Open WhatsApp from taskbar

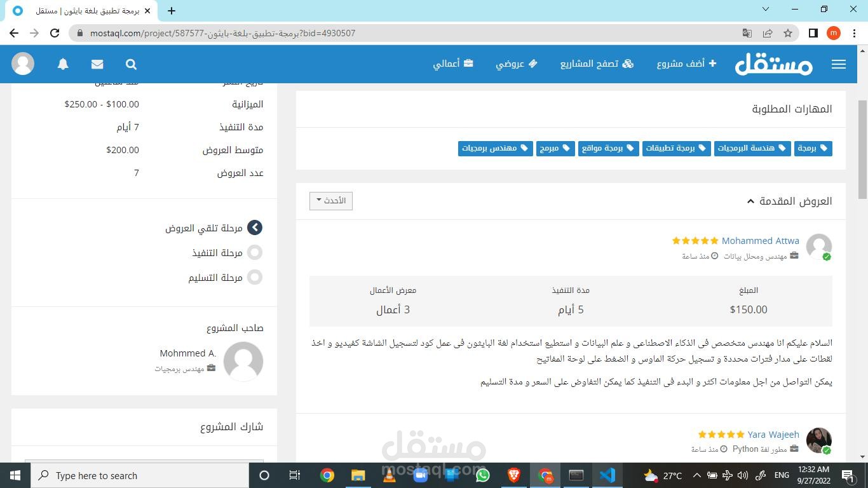[482, 475]
